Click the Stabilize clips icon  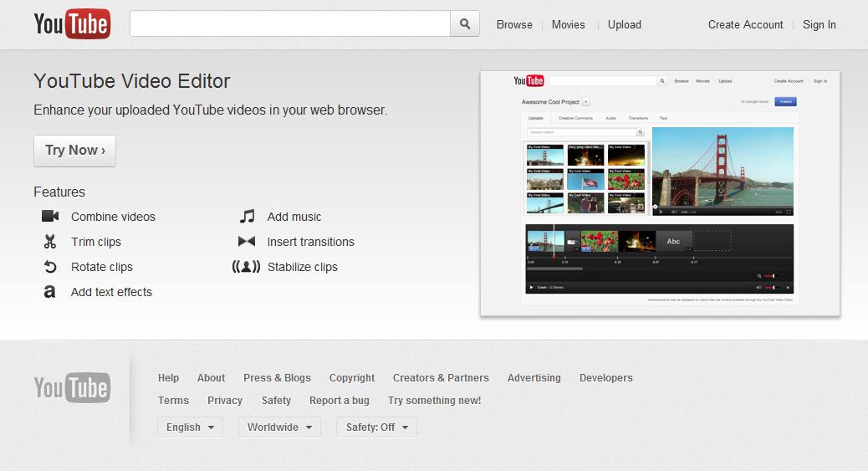point(247,267)
